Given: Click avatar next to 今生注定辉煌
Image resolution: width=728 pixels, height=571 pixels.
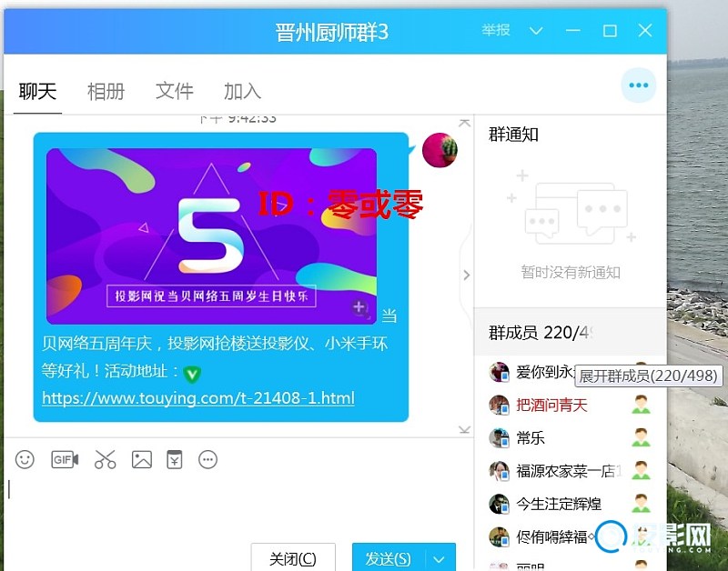Looking at the screenshot, I should click(x=499, y=504).
